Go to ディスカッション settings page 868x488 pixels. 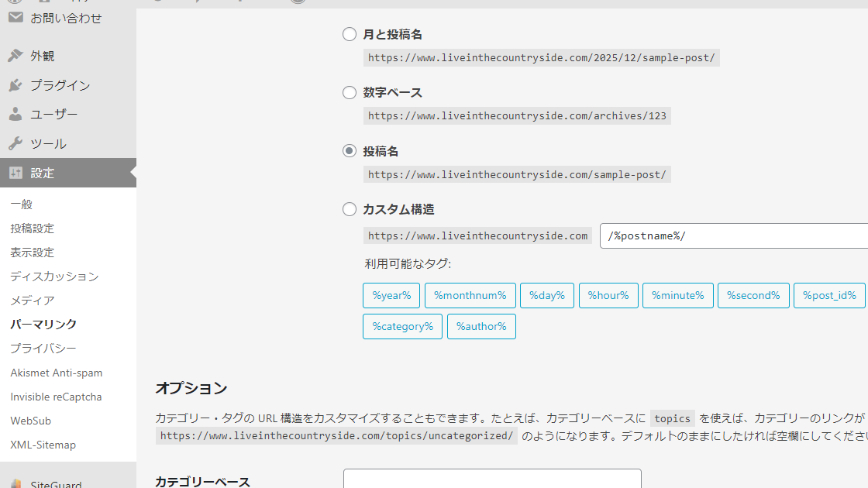[x=54, y=277]
